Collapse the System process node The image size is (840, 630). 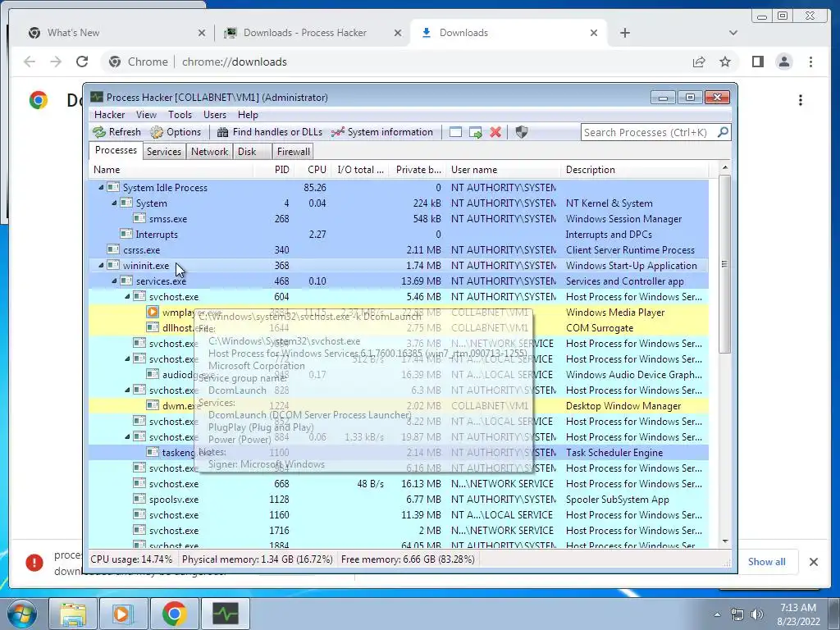(x=113, y=203)
